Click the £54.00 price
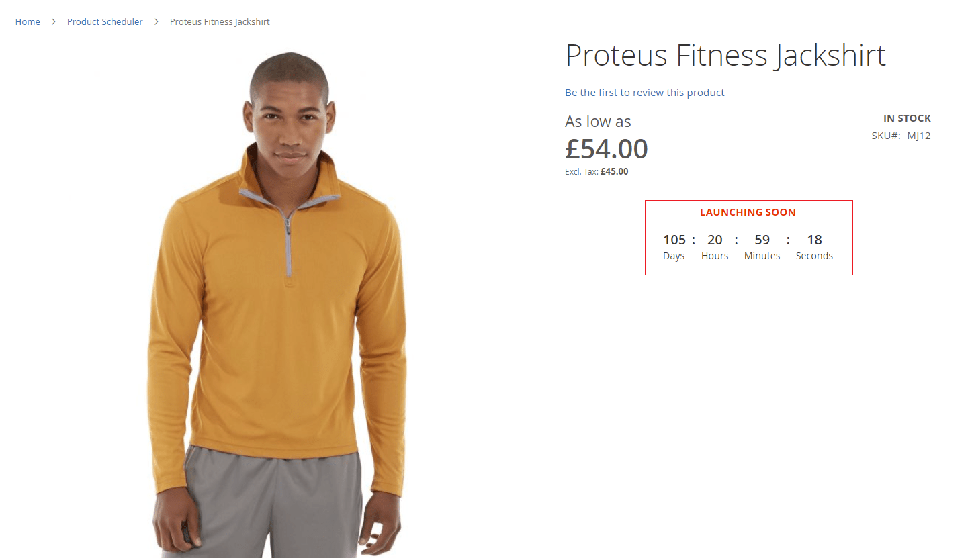 (606, 149)
